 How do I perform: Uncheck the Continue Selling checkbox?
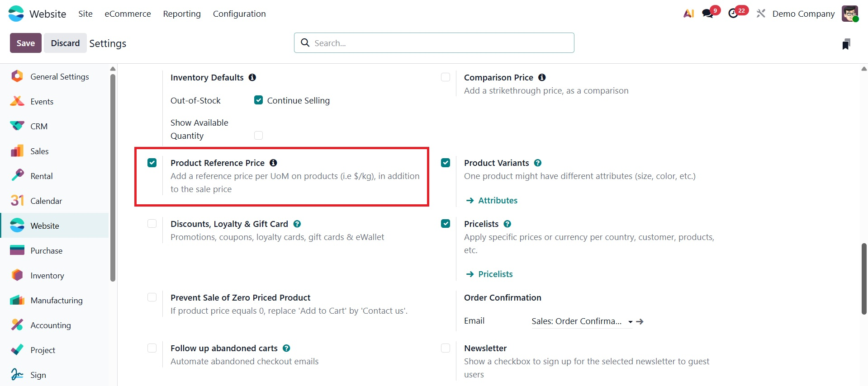[x=258, y=100]
